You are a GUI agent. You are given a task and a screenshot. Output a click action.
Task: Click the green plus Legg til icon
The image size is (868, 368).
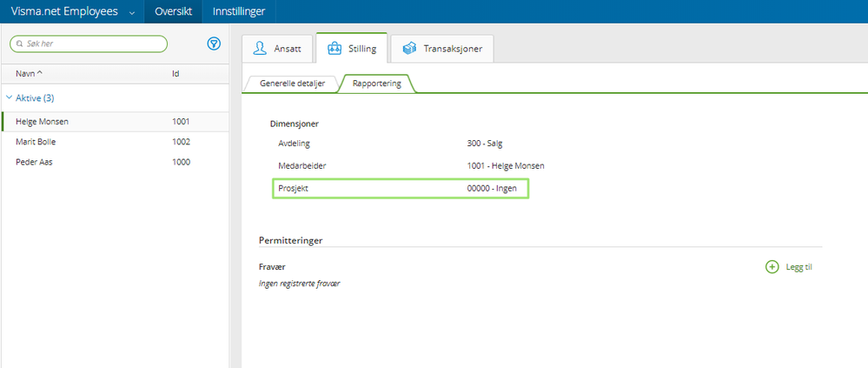772,267
